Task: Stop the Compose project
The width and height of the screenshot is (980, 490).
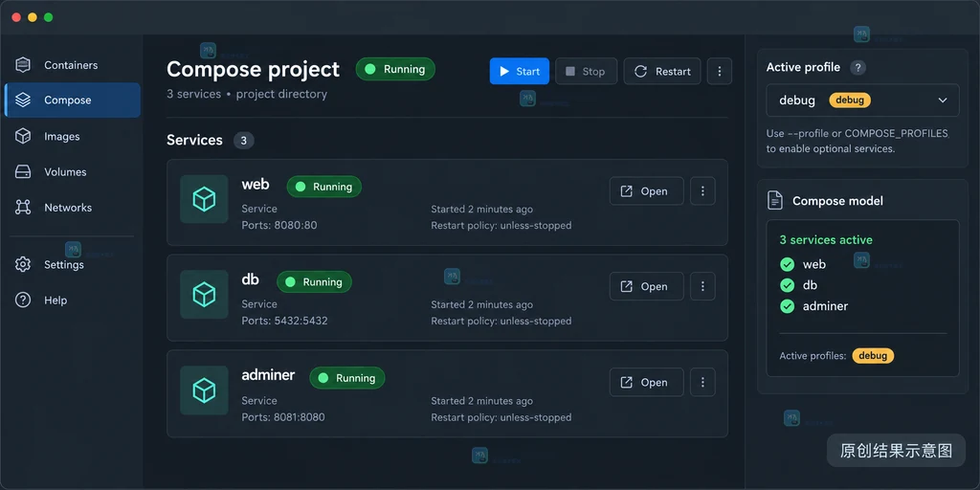Action: click(x=587, y=71)
